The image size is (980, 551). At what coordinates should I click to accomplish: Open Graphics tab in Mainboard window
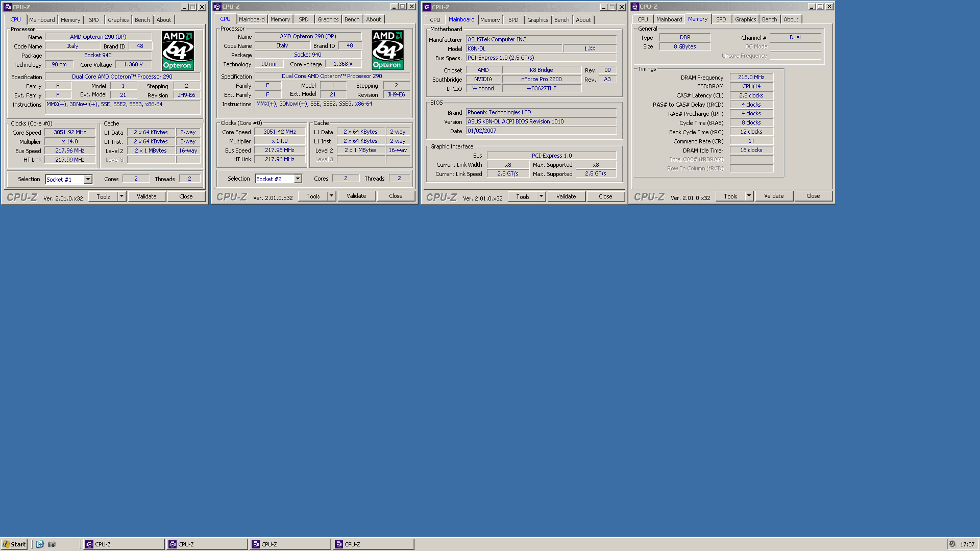click(537, 20)
